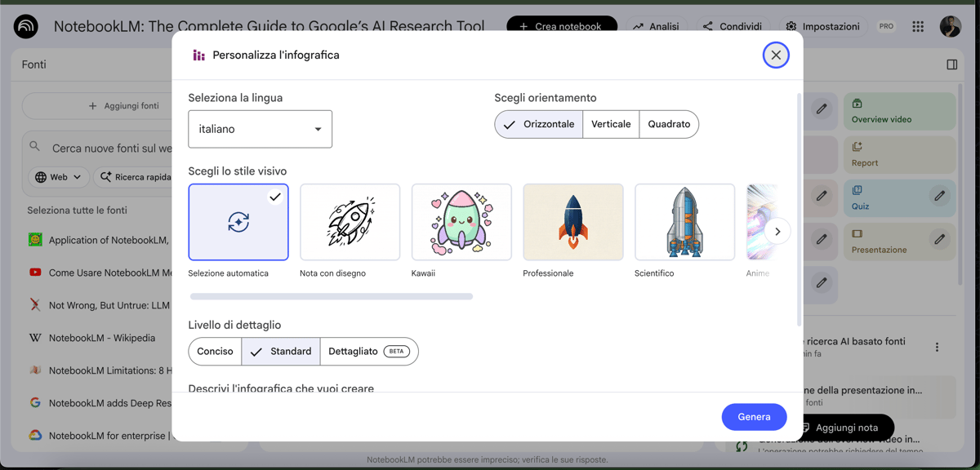Open Impostazioni from the top bar
Viewport: 980px width, 470px height.
pos(822,26)
